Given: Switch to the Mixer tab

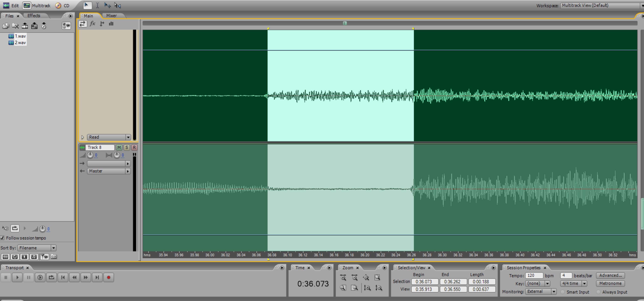Looking at the screenshot, I should coord(111,16).
